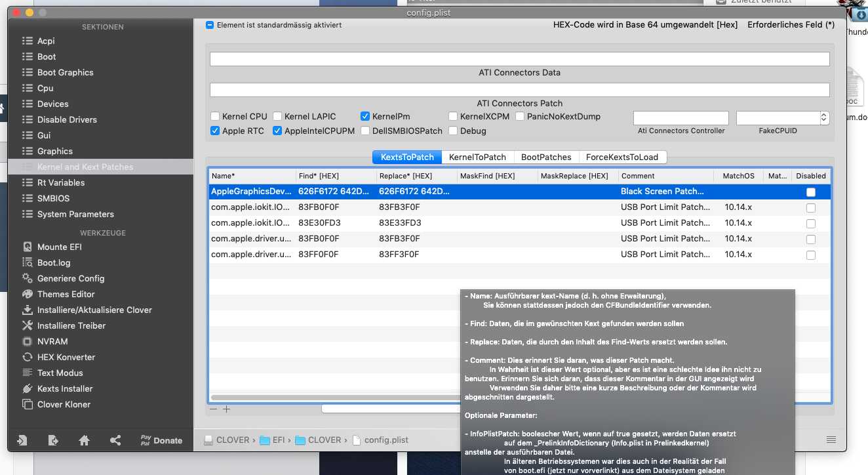This screenshot has width=868, height=475.
Task: Open the Devices section
Action: [x=52, y=104]
